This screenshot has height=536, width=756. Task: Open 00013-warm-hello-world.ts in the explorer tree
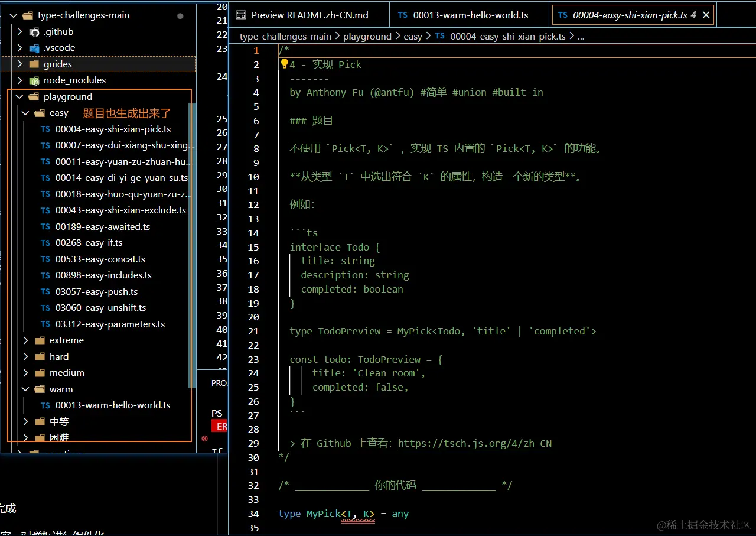point(113,405)
